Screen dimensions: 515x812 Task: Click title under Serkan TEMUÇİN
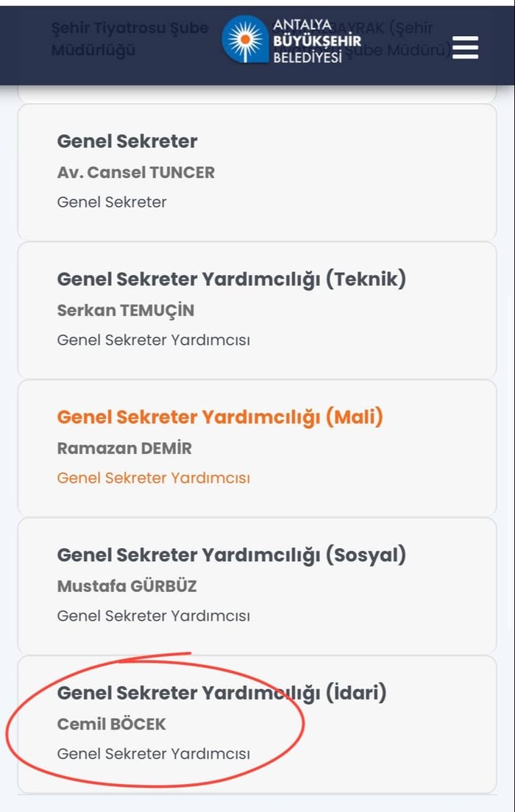(x=154, y=341)
